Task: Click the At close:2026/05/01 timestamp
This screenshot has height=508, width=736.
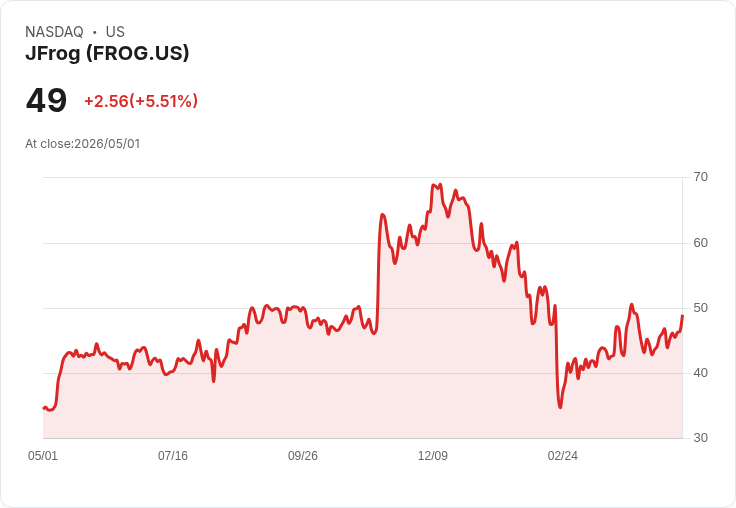Action: pos(83,144)
